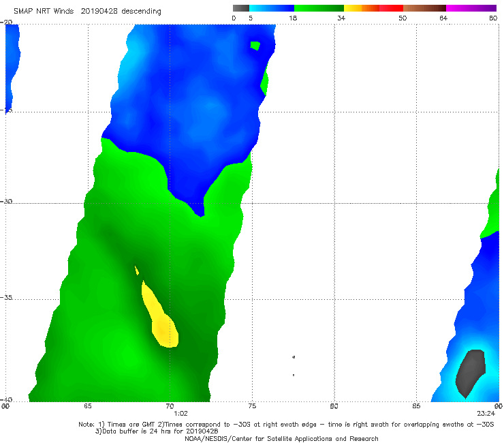Click the 'Data buffer is 24 hrs' note

(157, 431)
